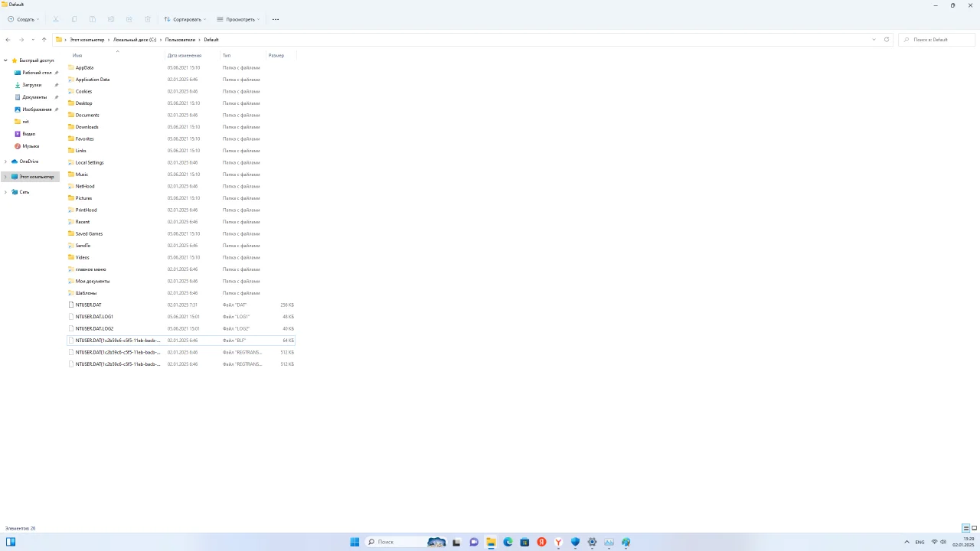Select the NTUSER.DAT file
The width and height of the screenshot is (980, 551).
[181, 305]
